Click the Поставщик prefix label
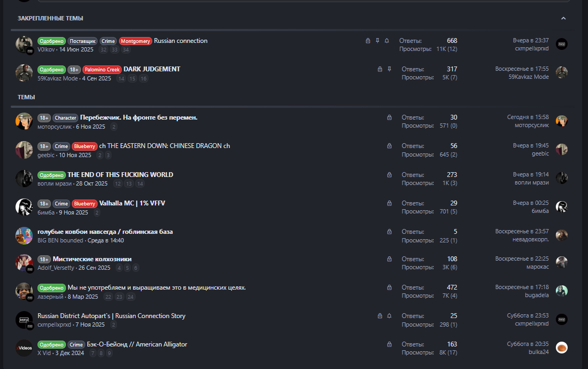Viewport: 588px width, 369px height. point(83,41)
